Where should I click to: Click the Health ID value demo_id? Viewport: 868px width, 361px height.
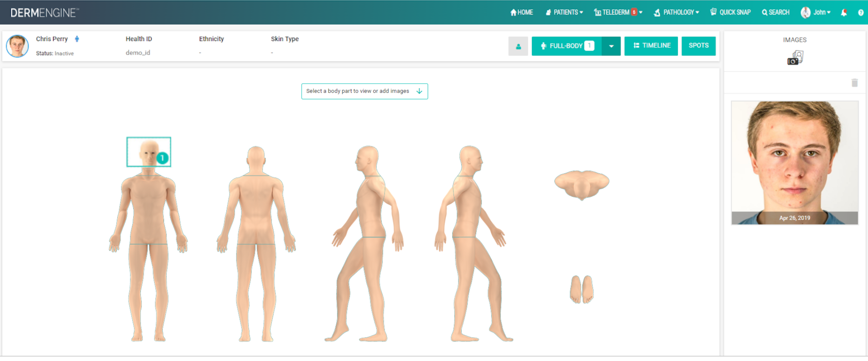click(138, 53)
